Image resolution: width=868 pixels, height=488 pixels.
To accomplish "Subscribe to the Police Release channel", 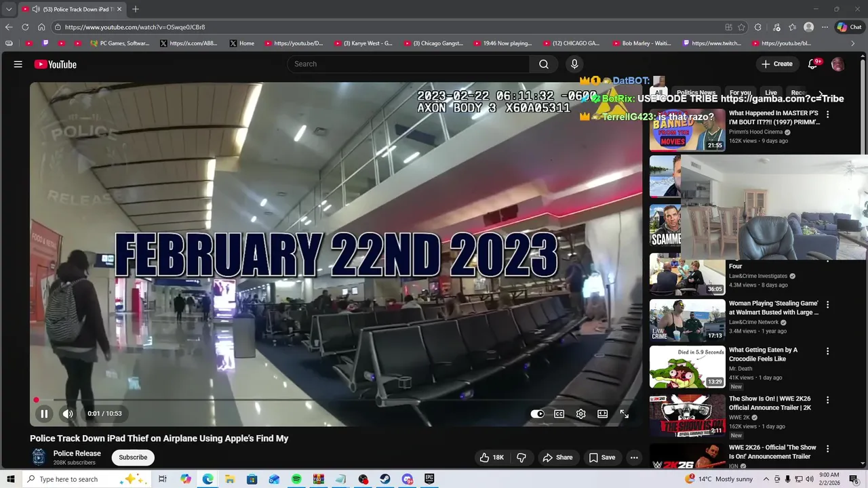I will coord(133,457).
